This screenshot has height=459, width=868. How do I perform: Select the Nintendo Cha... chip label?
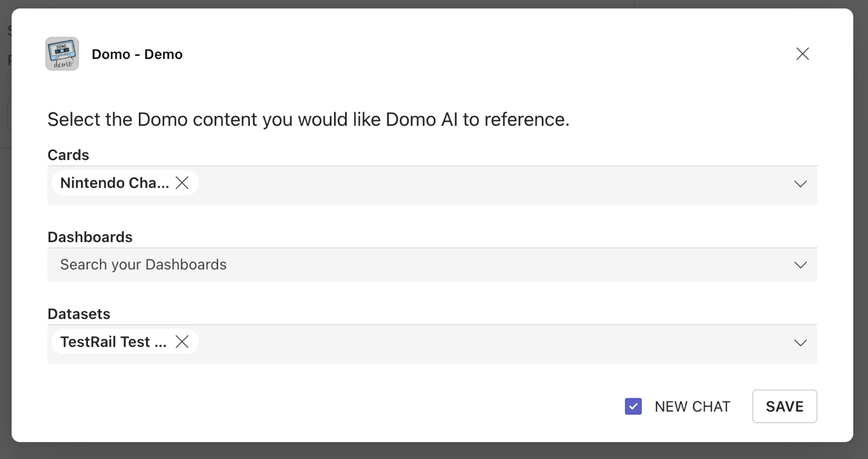(x=114, y=183)
